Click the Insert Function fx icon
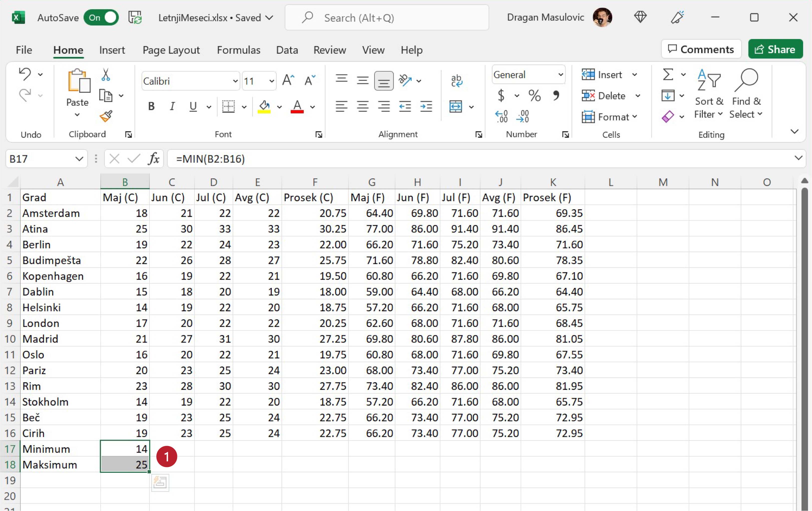 153,159
